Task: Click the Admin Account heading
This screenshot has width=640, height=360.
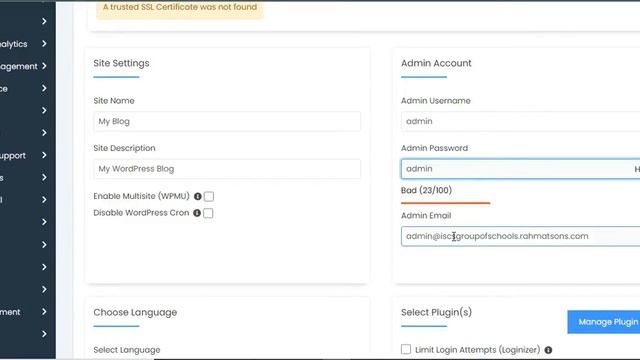Action: 436,63
